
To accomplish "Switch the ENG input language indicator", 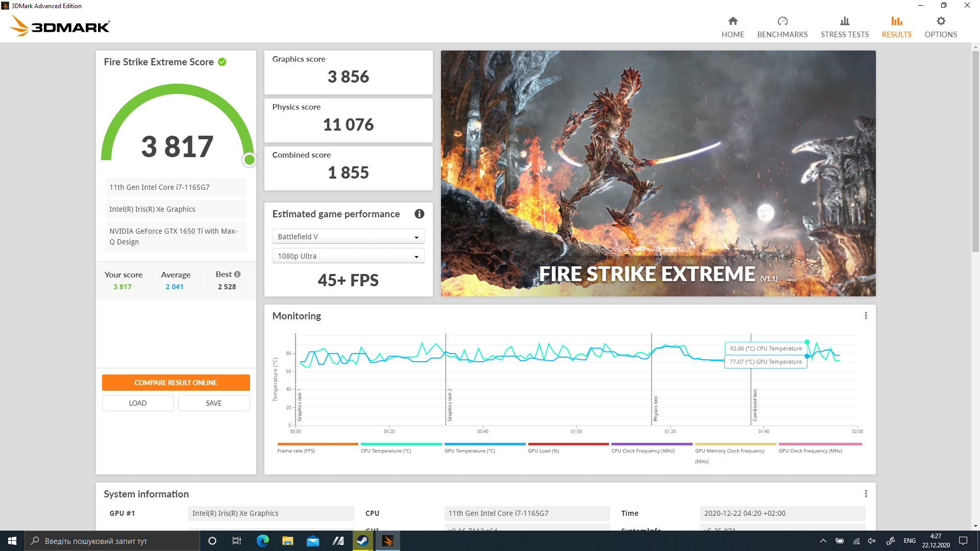I will pyautogui.click(x=909, y=541).
